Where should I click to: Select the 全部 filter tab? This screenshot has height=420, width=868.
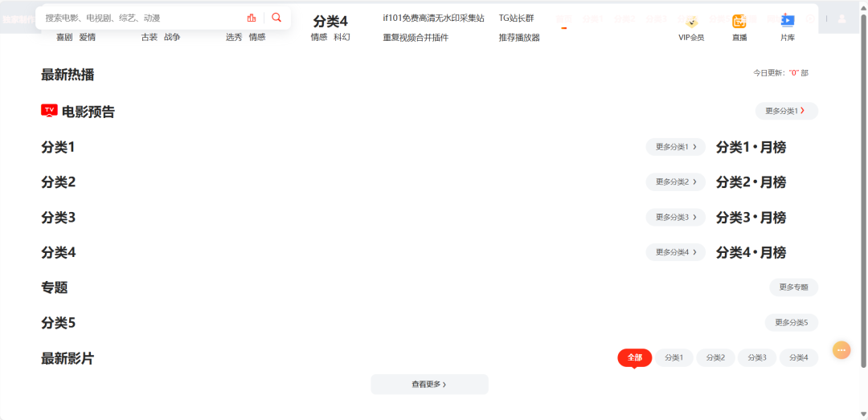pyautogui.click(x=634, y=357)
